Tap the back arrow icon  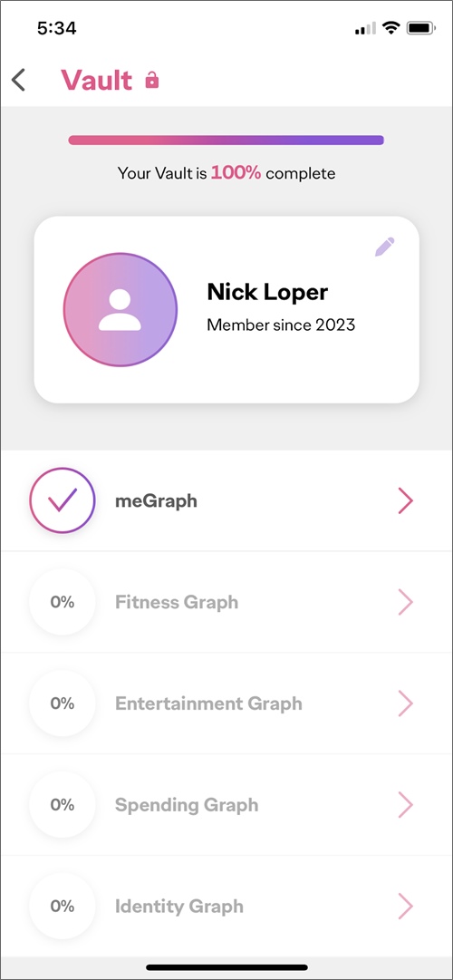pos(19,80)
